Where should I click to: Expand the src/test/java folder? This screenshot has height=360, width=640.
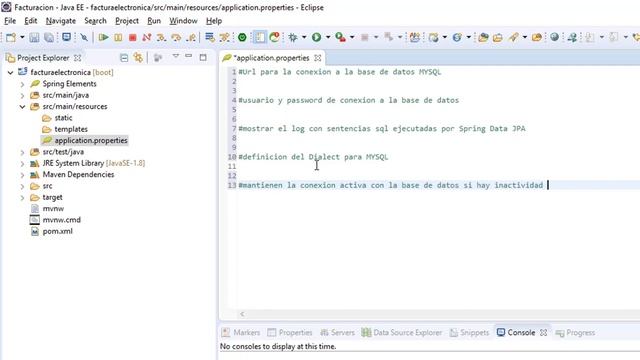[x=22, y=152]
